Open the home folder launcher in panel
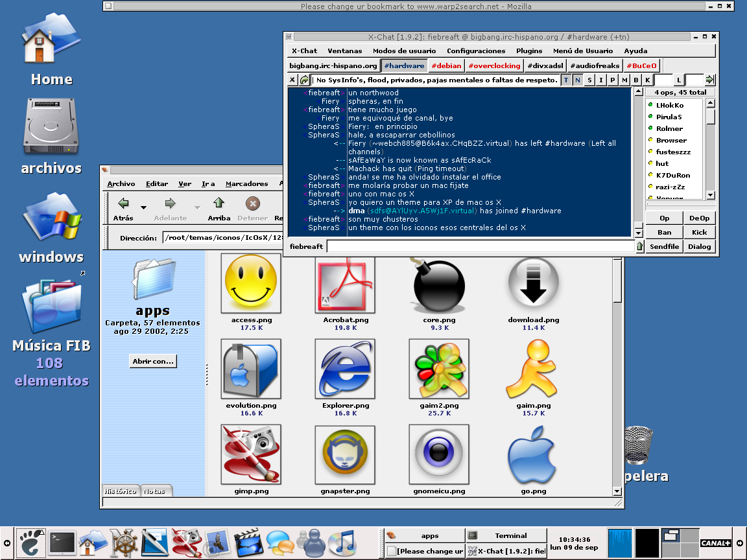The height and width of the screenshot is (560, 747). click(x=93, y=543)
